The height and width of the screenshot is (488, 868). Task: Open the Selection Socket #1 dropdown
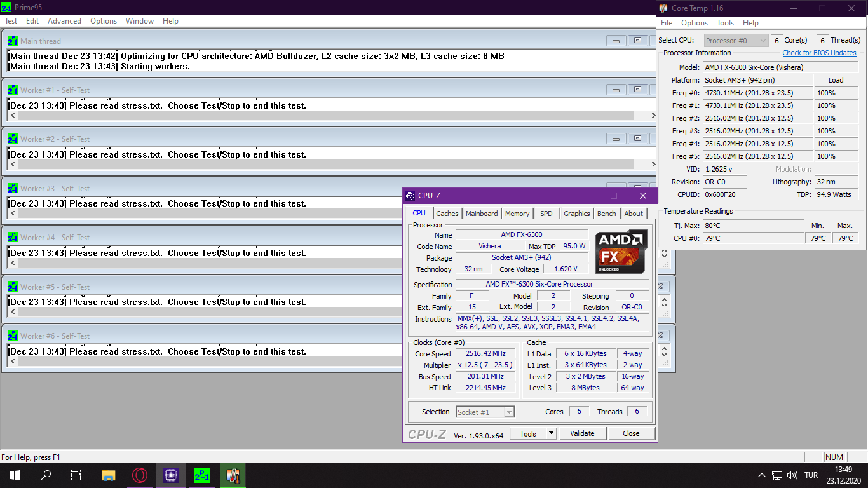coord(485,412)
